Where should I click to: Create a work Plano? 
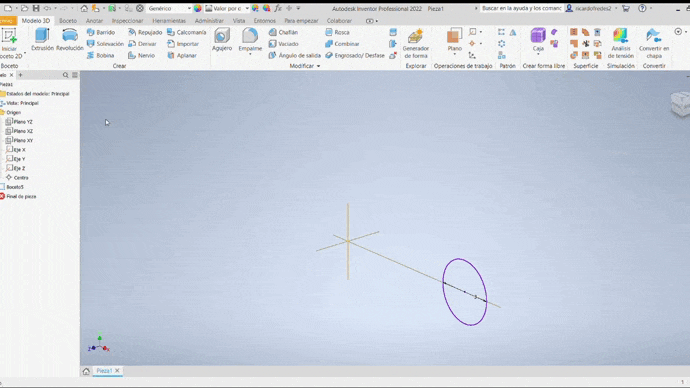point(454,39)
